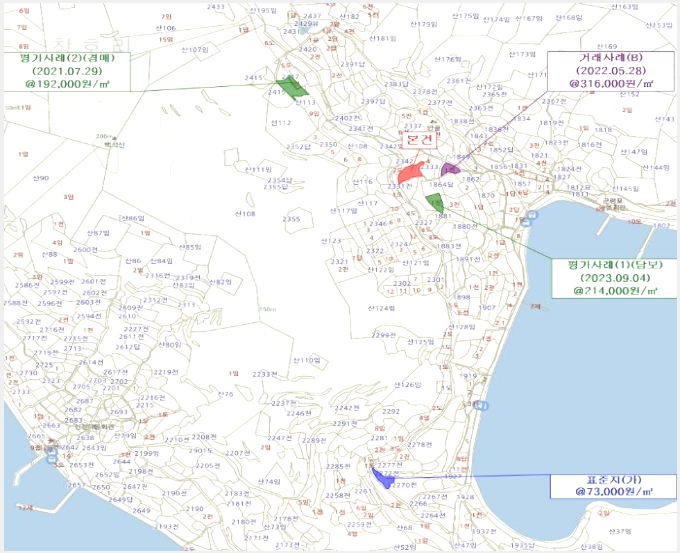Screen dimensions: 680x553
Task: Click parcel label 2205전
Action: 208,466
